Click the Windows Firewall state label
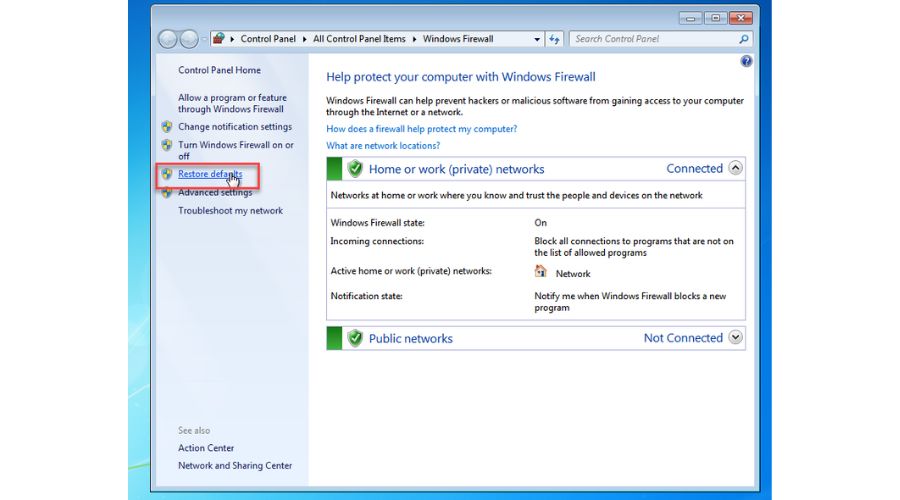The height and width of the screenshot is (500, 900). click(x=377, y=223)
